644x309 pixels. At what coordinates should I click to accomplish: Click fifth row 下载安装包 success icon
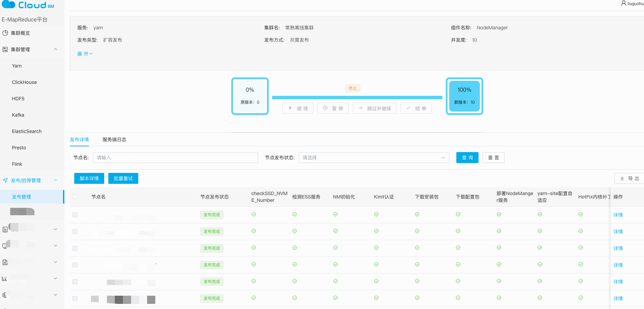coord(417,281)
